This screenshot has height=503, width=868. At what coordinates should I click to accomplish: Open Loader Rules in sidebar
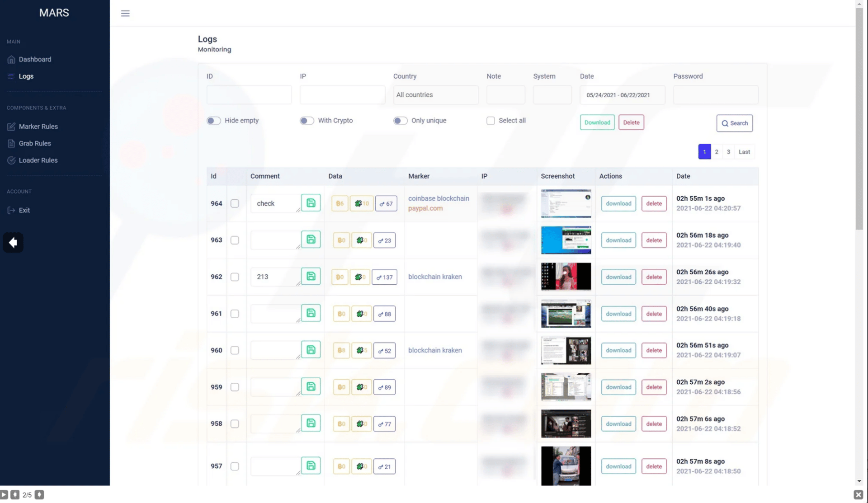pyautogui.click(x=38, y=160)
